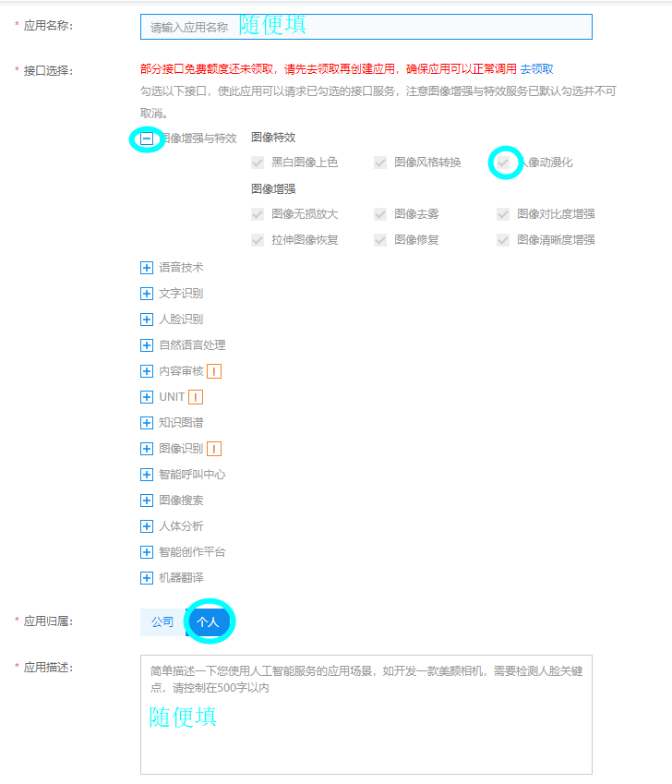Expand the 智能创作平台 category
This screenshot has height=784, width=672.
147,552
